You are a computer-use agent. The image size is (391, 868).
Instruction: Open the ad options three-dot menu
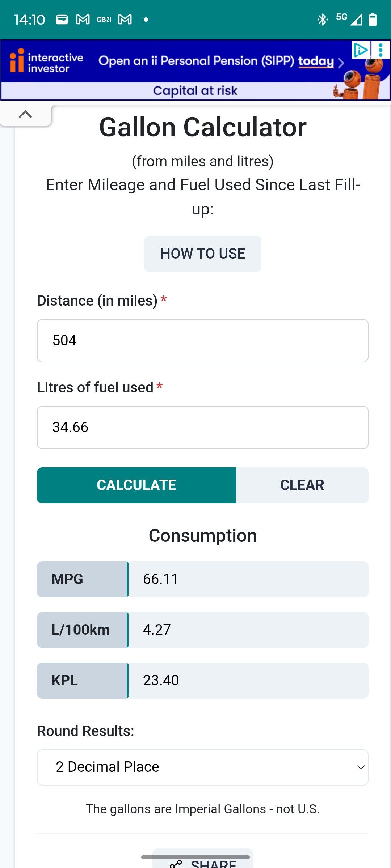(381, 50)
